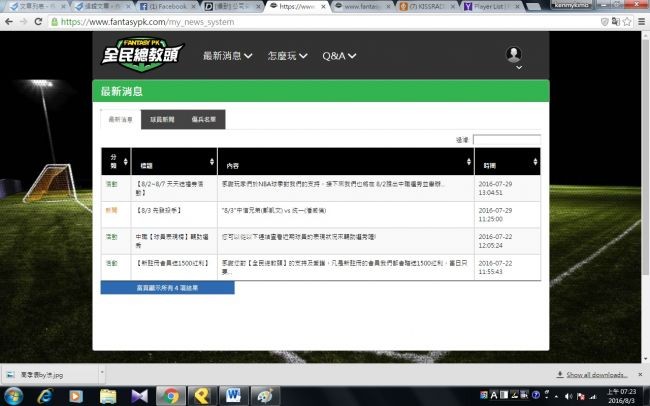Switch to Microsoft Word on the taskbar
The width and height of the screenshot is (650, 406).
[x=233, y=396]
